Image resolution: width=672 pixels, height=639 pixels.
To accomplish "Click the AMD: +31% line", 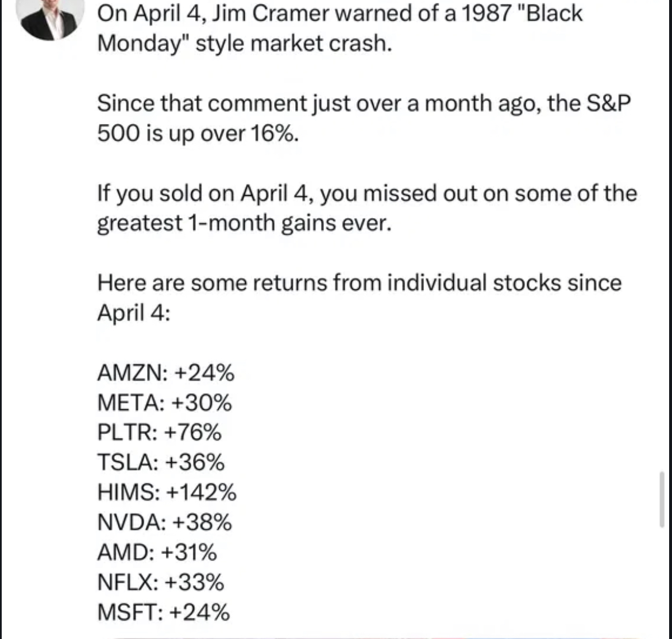I will (x=157, y=552).
